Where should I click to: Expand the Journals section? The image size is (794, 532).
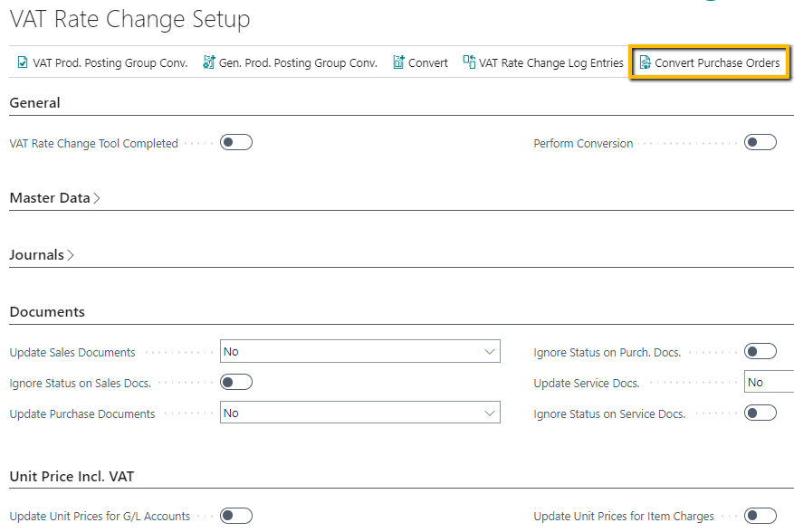42,255
